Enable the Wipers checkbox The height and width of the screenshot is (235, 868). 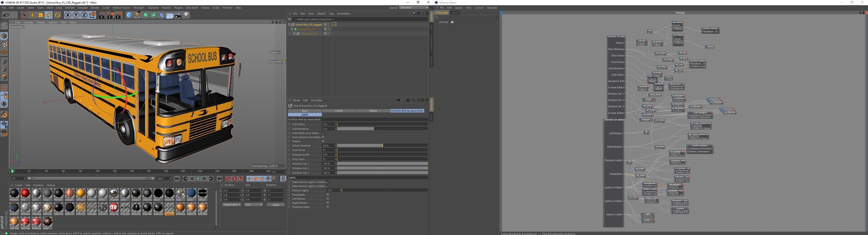[x=323, y=141]
